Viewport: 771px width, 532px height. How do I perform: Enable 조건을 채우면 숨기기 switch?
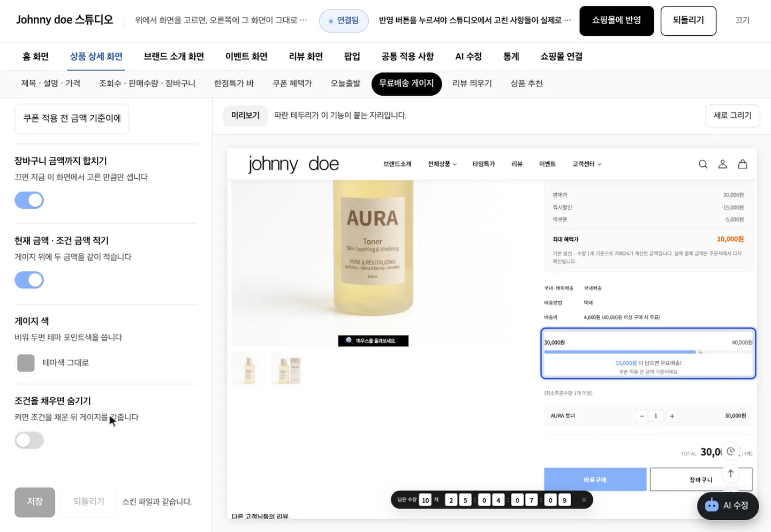29,440
